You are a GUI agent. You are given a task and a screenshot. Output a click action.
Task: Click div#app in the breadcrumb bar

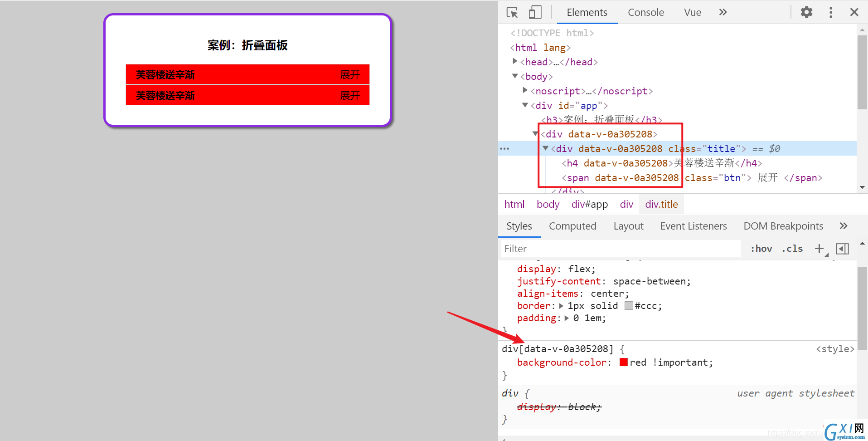(x=590, y=204)
